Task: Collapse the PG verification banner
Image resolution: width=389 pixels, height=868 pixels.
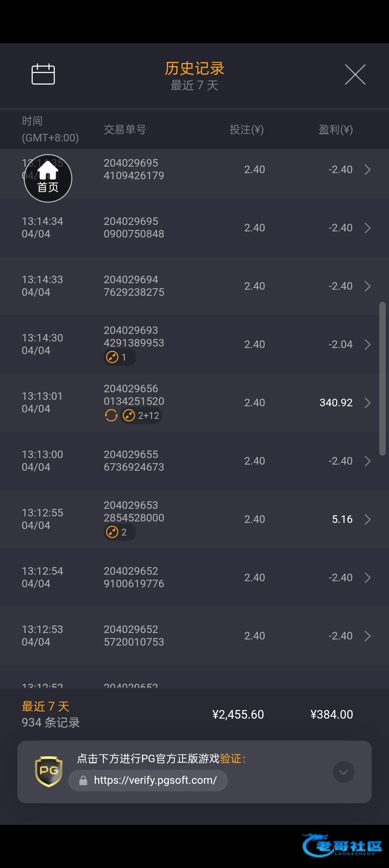Action: coord(343,772)
